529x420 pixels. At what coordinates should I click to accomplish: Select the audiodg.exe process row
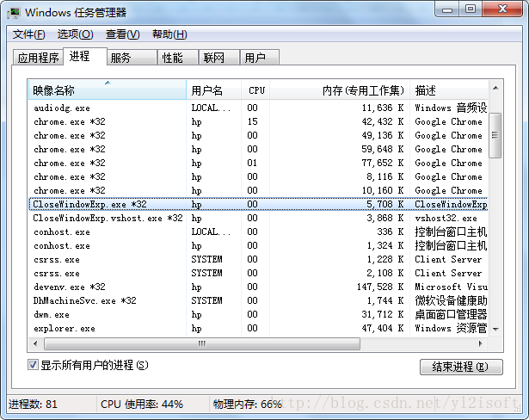pyautogui.click(x=258, y=108)
